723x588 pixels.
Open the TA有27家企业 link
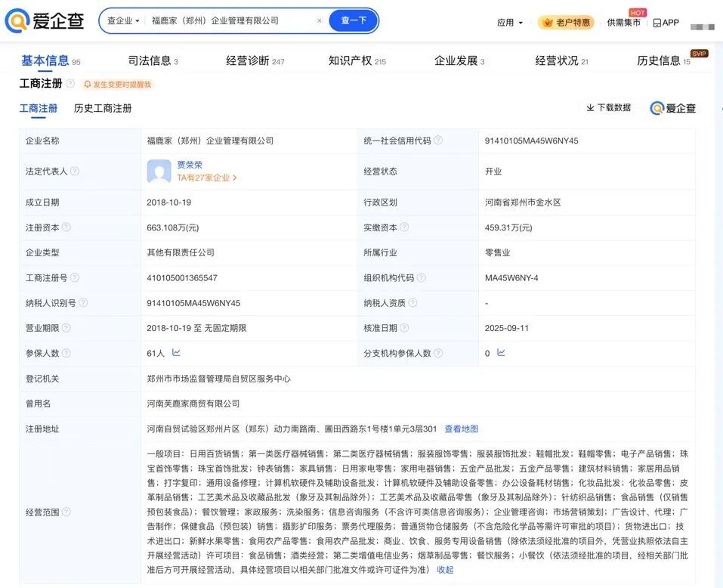coord(207,178)
